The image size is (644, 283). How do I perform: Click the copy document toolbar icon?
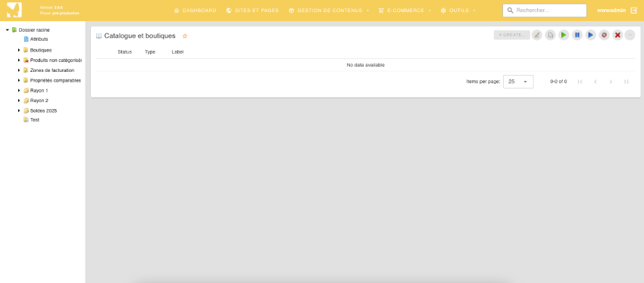coord(550,36)
